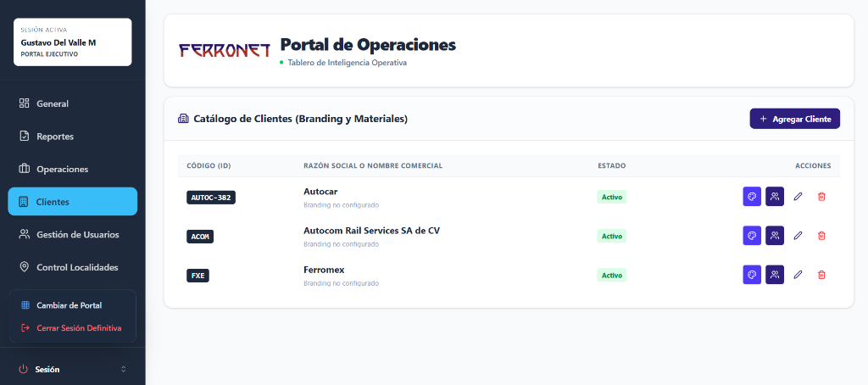868x385 pixels.
Task: Expand the Sesión chevron selector
Action: 124,369
